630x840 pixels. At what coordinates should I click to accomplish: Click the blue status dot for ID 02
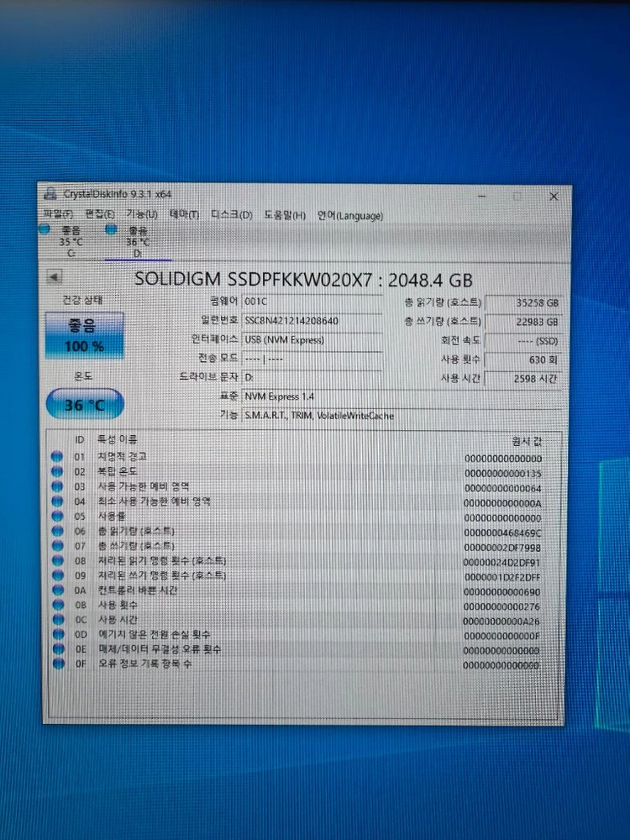(x=57, y=472)
